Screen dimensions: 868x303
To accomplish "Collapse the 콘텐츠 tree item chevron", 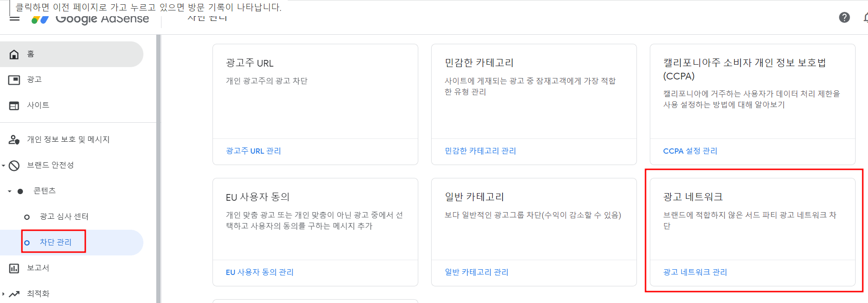I will [9, 191].
